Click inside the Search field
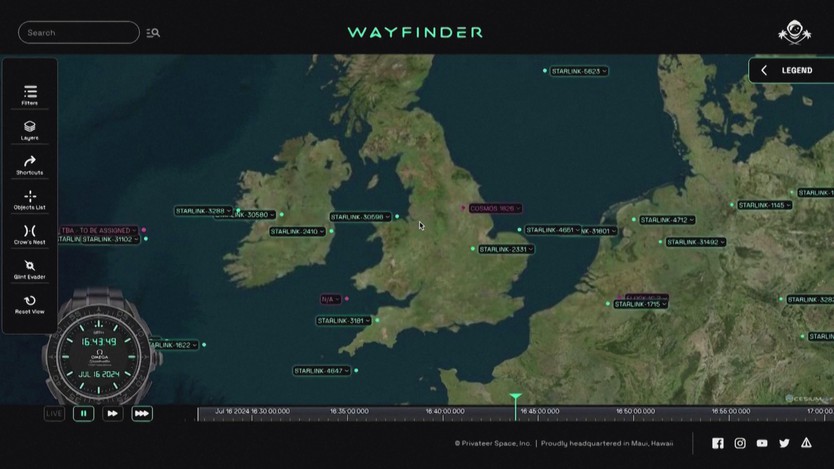This screenshot has width=834, height=469. click(x=79, y=32)
